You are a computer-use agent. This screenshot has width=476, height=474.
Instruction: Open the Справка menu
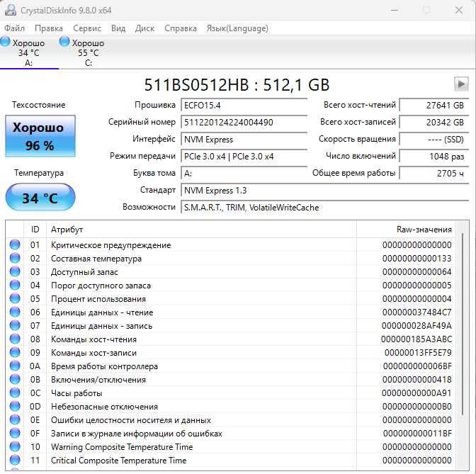tap(181, 28)
